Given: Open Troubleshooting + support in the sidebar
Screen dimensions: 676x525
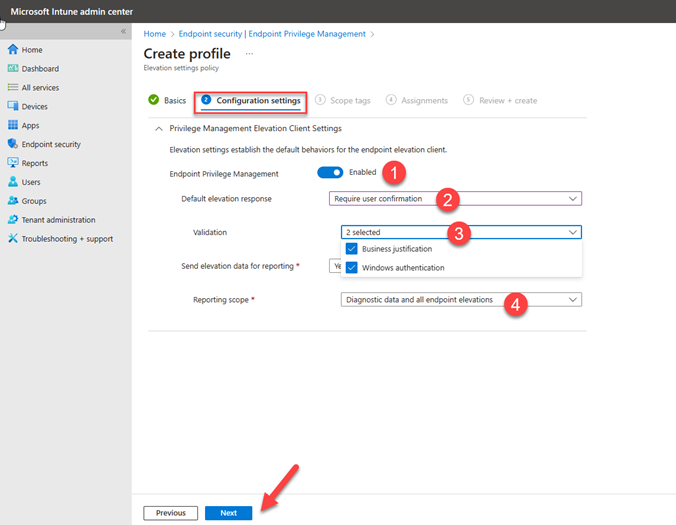Looking at the screenshot, I should (x=67, y=239).
